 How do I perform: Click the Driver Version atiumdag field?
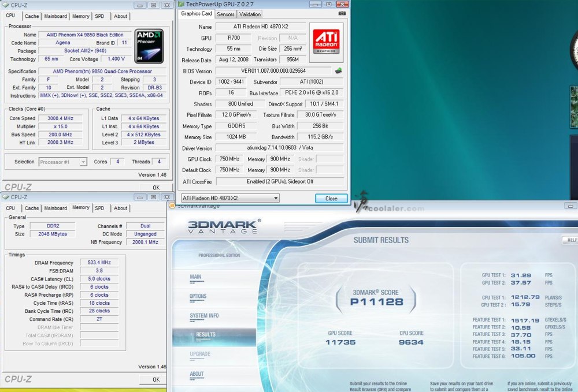[x=280, y=148]
